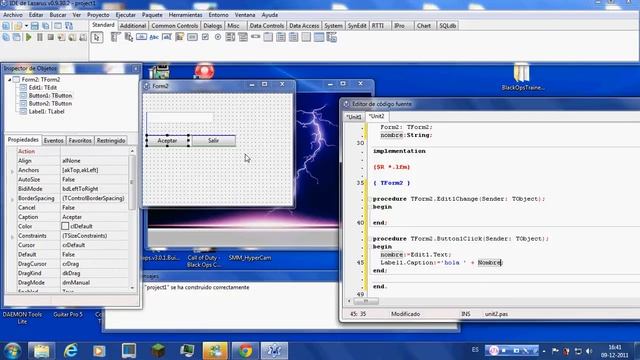The image size is (640, 360).
Task: Select the pointer selection tool in palette
Action: [97, 38]
